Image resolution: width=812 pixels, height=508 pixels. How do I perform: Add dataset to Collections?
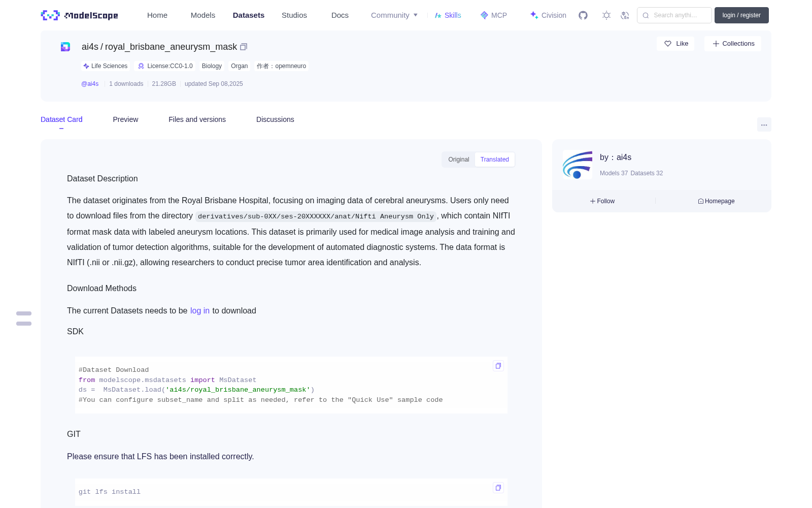(733, 44)
